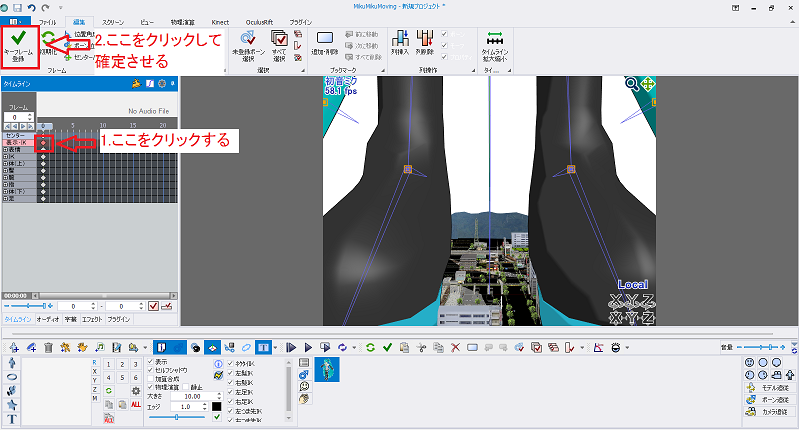
Task: Click the red X delete icon
Action: point(455,347)
